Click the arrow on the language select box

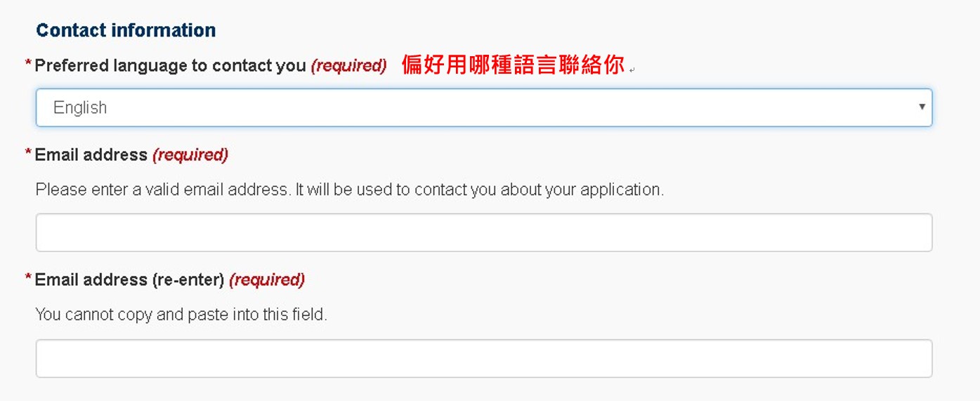[x=922, y=107]
